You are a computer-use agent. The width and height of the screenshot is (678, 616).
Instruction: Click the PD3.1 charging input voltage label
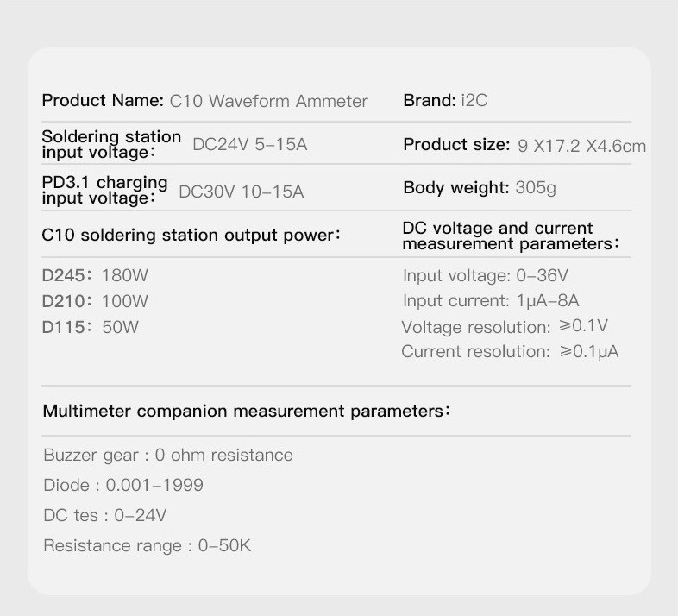[104, 191]
